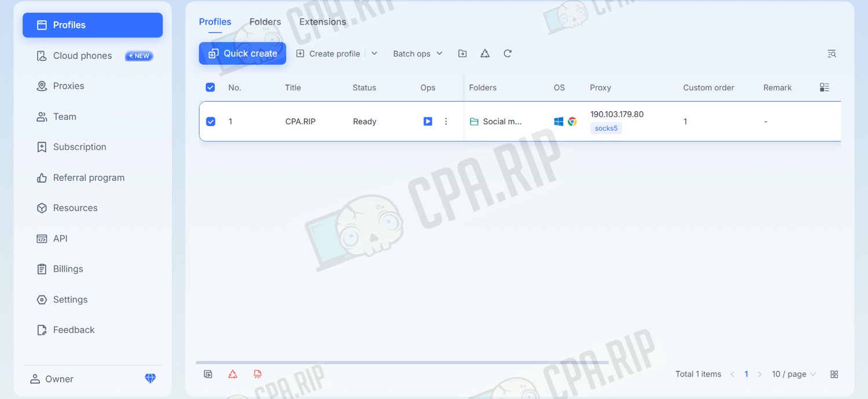The height and width of the screenshot is (399, 868).
Task: Toggle the select-all checkbox in the header
Action: point(210,87)
